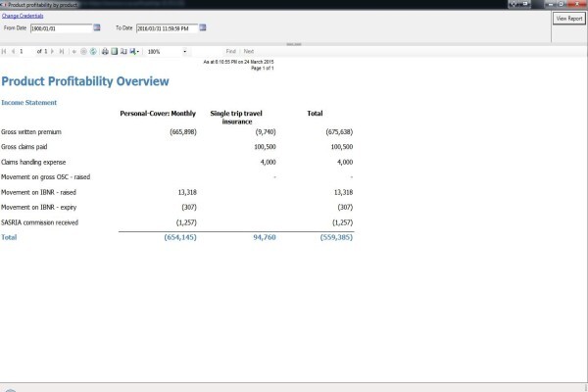Click Gross claims paid row label
This screenshot has width=588, height=392.
tap(24, 147)
